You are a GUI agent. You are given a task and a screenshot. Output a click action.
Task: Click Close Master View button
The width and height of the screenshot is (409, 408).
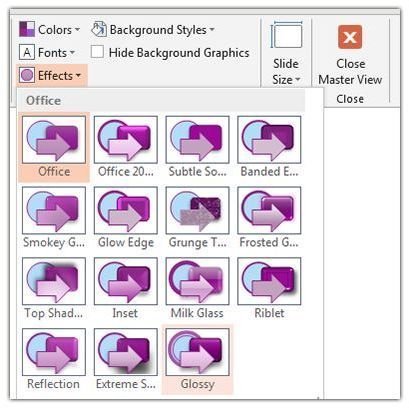coord(350,55)
